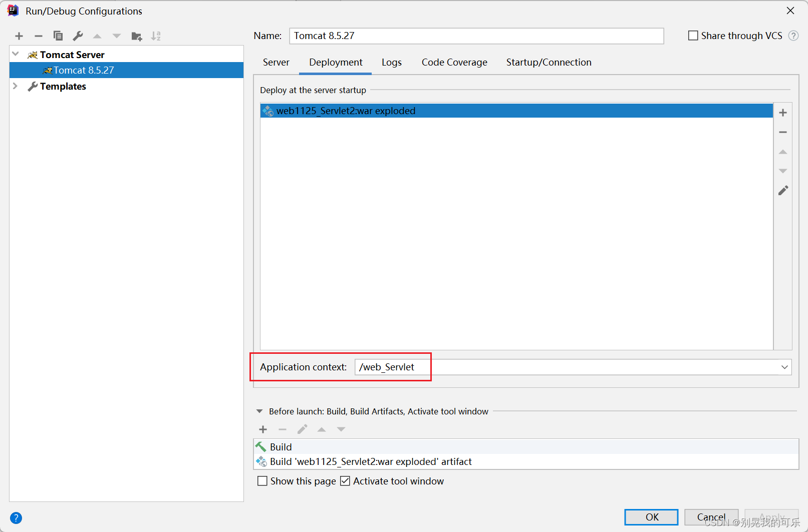Edit the Application context text field
The image size is (808, 532).
[566, 367]
